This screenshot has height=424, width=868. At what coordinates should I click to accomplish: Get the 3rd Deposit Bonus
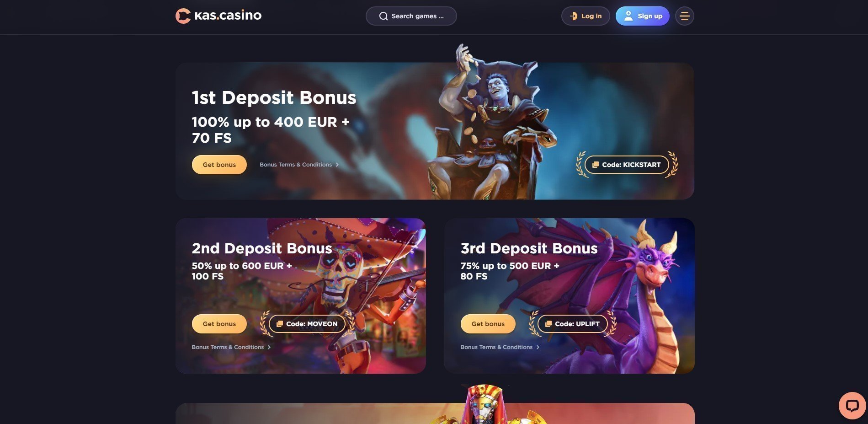pos(488,324)
